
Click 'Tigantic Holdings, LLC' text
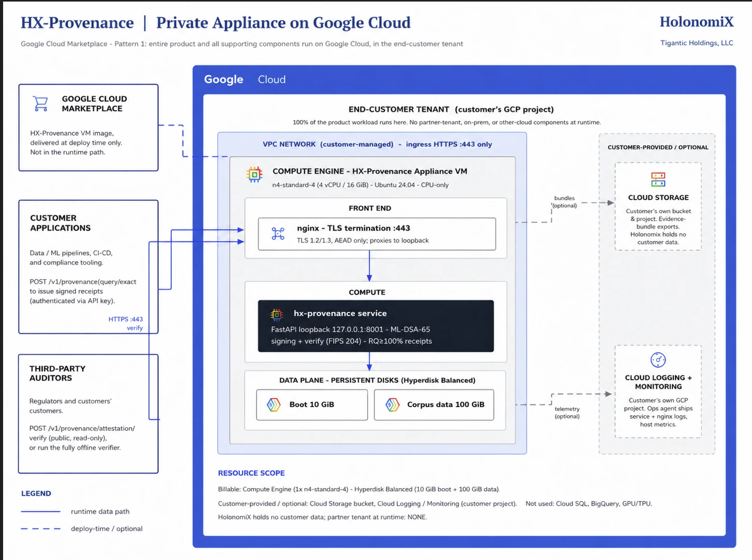pos(697,43)
